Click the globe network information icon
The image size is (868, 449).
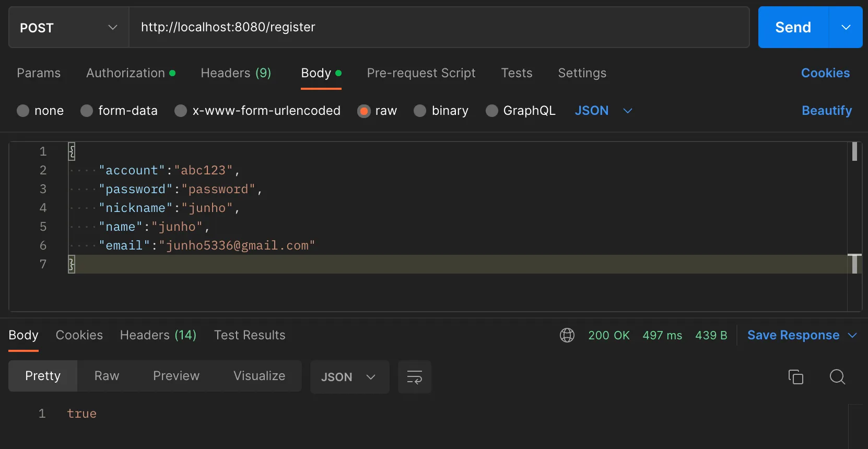click(x=567, y=335)
